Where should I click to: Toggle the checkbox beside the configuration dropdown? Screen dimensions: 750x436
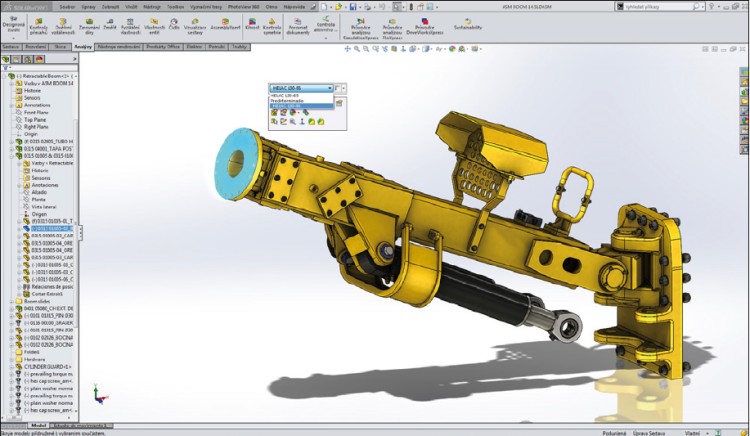click(x=339, y=88)
